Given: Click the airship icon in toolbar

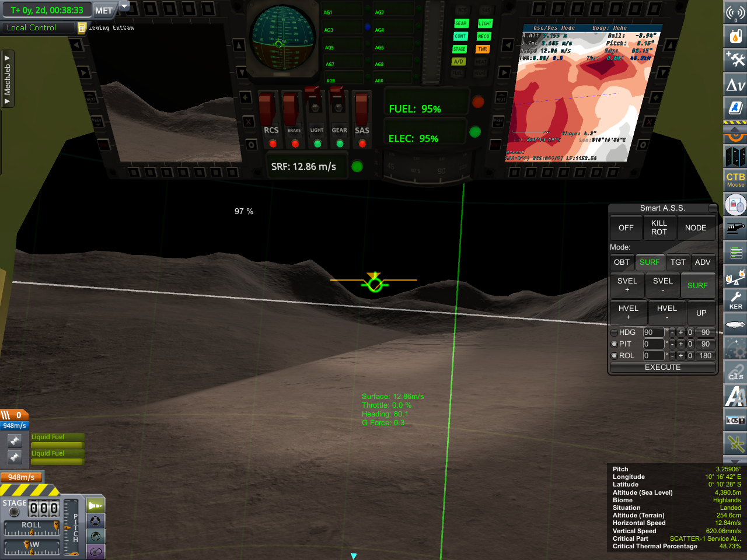Looking at the screenshot, I should tap(735, 324).
